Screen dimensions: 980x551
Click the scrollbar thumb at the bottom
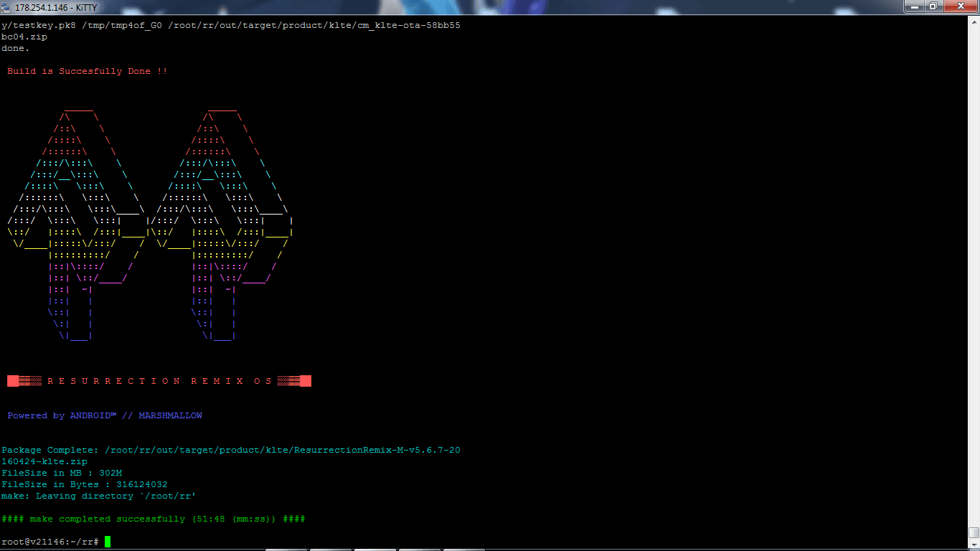974,532
